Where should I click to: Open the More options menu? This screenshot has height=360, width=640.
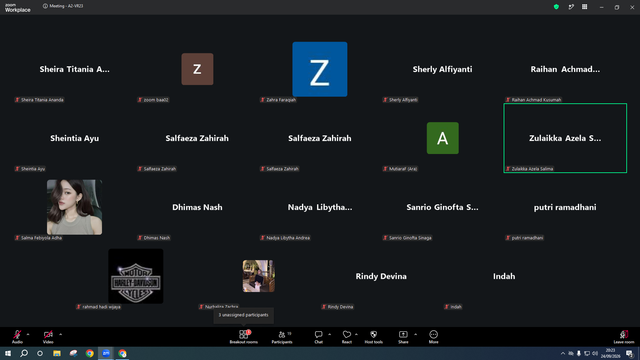click(x=433, y=337)
